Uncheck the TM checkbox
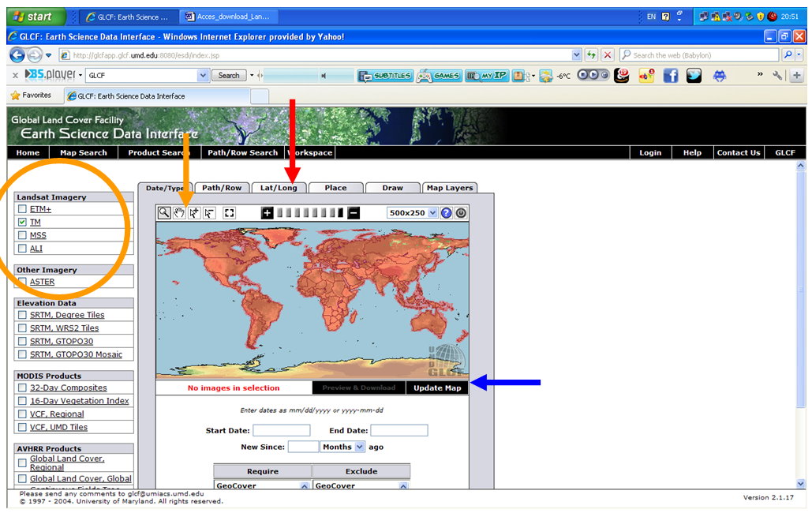The width and height of the screenshot is (812, 513). [x=22, y=222]
